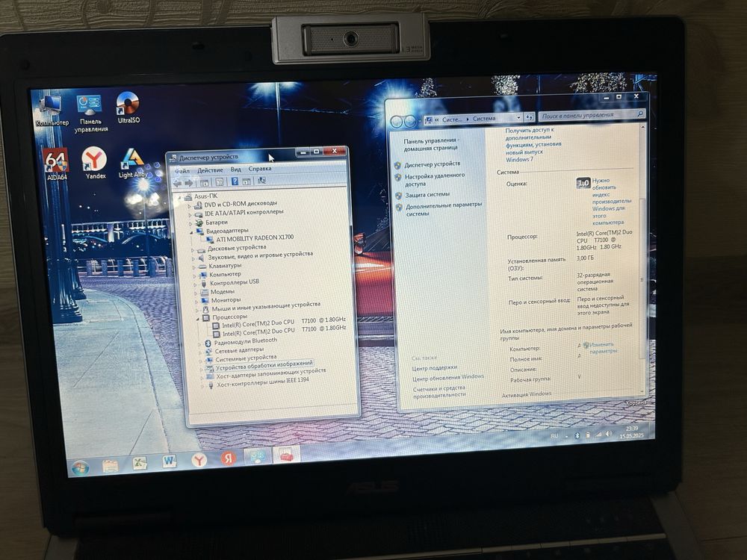Expand the DVD и CD-ROM дисководы node

[190, 206]
